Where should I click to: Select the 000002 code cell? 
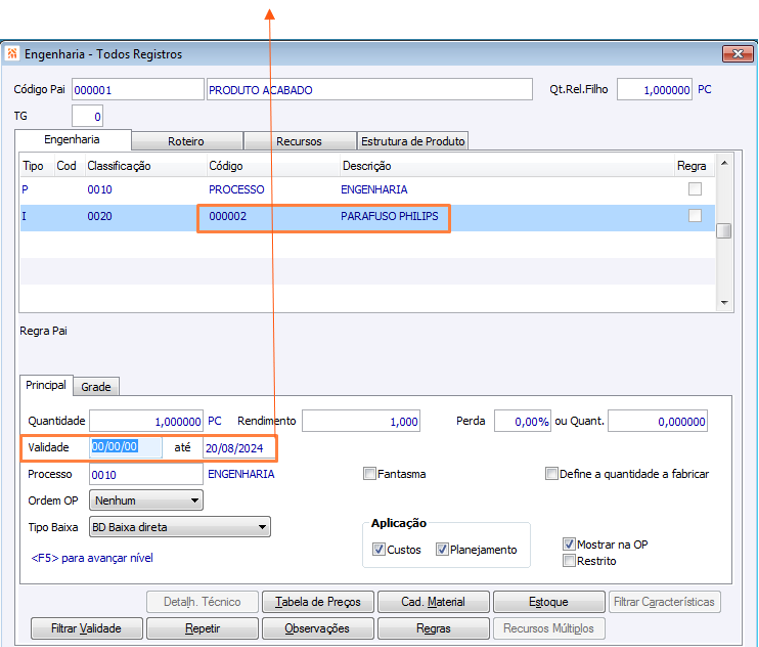point(228,216)
